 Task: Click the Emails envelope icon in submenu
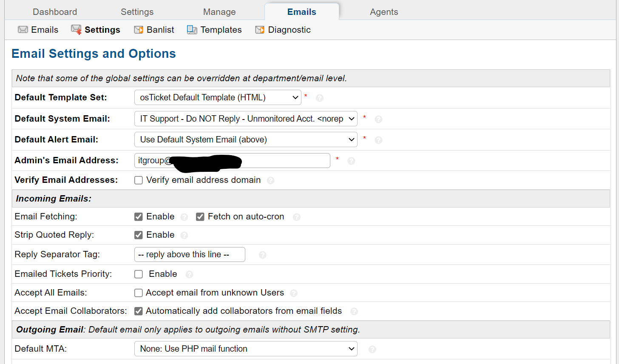[23, 30]
